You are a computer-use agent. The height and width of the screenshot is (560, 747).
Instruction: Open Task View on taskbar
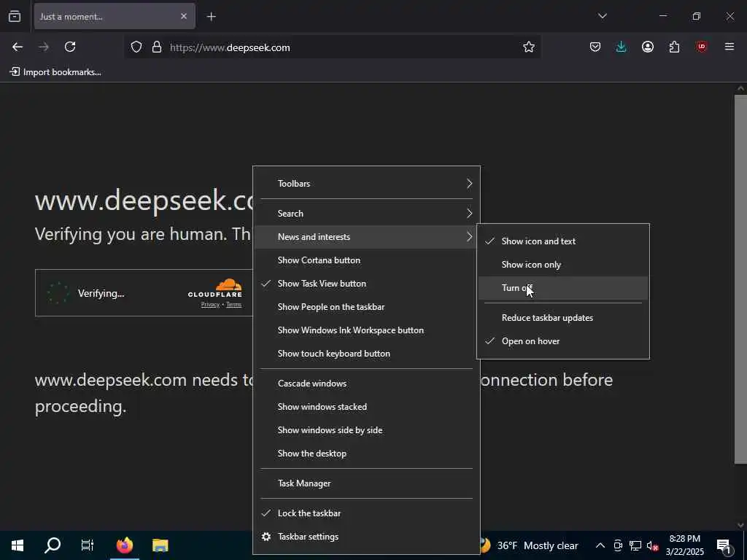pyautogui.click(x=88, y=545)
